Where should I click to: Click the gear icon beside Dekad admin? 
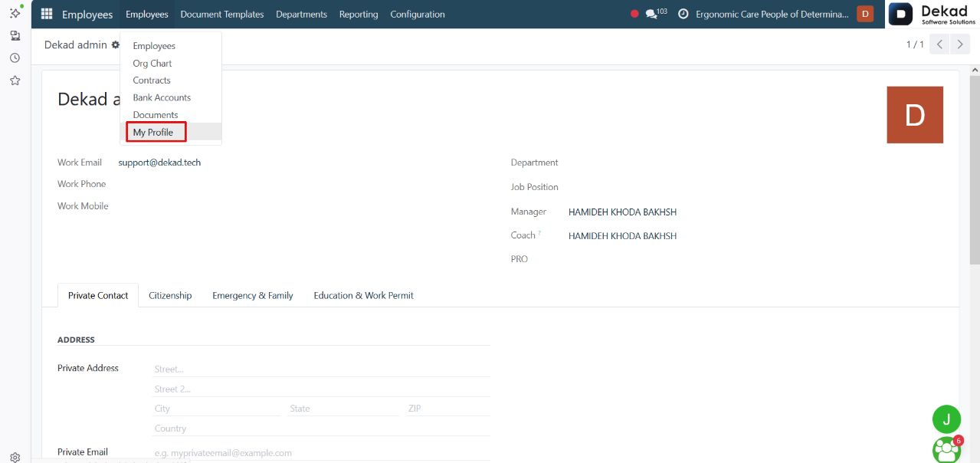tap(116, 45)
